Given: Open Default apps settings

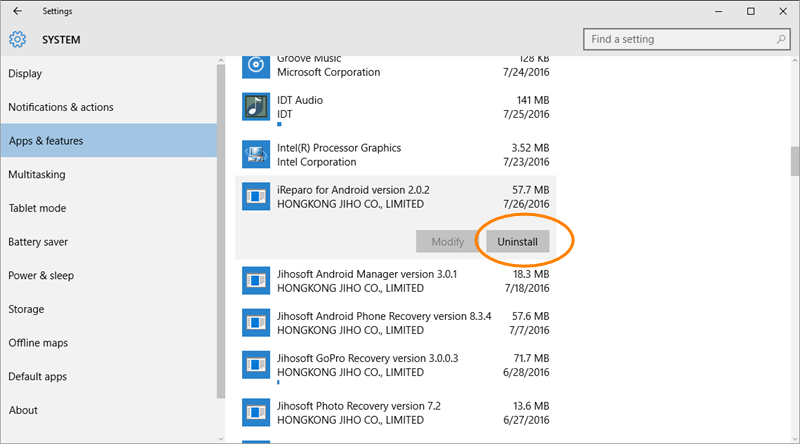Looking at the screenshot, I should 109,377.
